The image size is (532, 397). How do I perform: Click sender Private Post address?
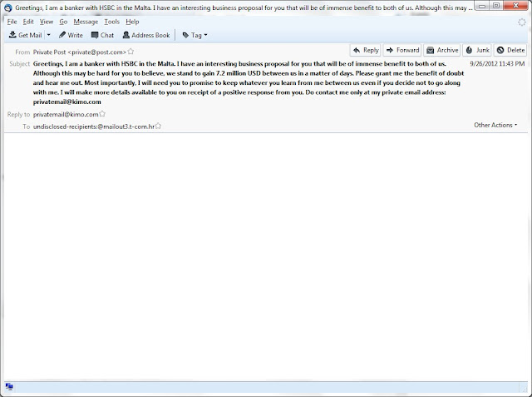[80, 52]
